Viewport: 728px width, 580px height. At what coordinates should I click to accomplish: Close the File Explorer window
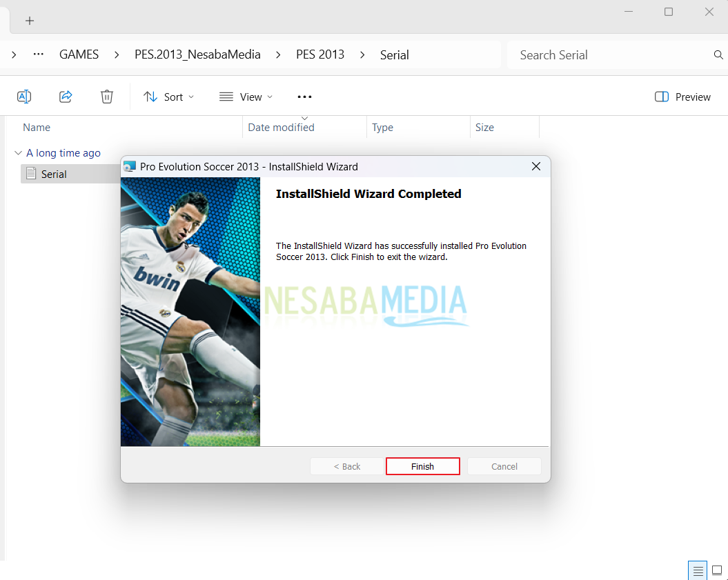point(709,12)
